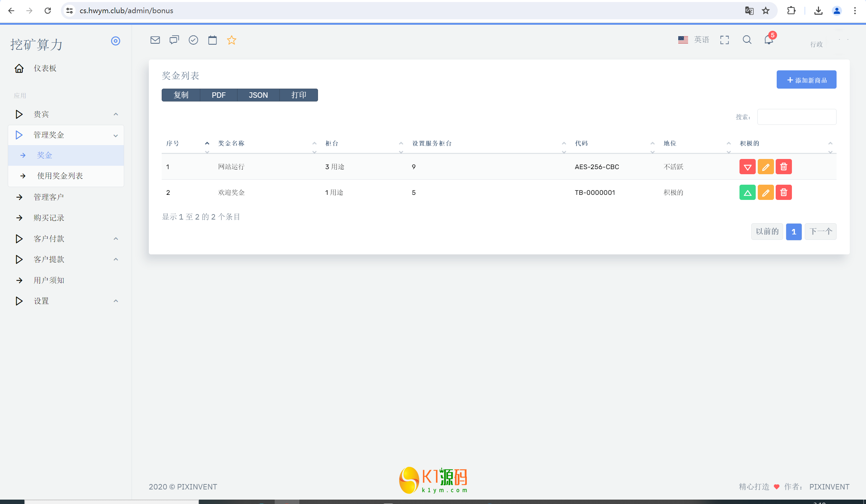The width and height of the screenshot is (866, 504).
Task: Click the green triangle icon for 欢迎奖金
Action: coord(747,192)
